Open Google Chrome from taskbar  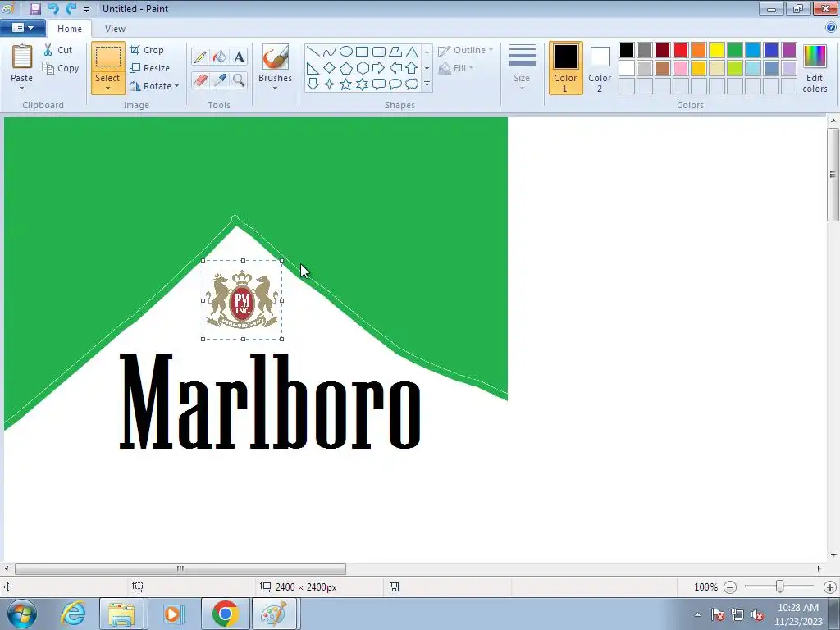click(x=225, y=614)
